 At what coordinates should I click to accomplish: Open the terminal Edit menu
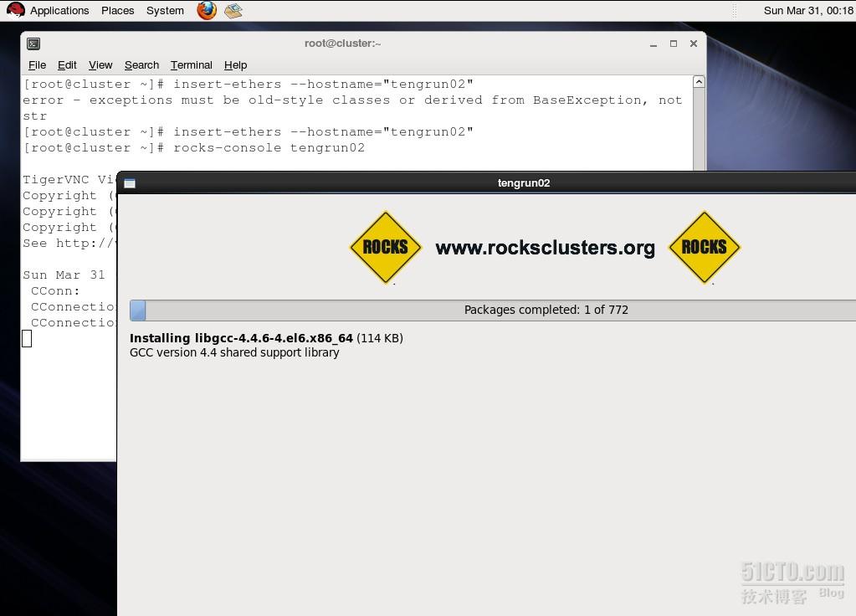(67, 65)
